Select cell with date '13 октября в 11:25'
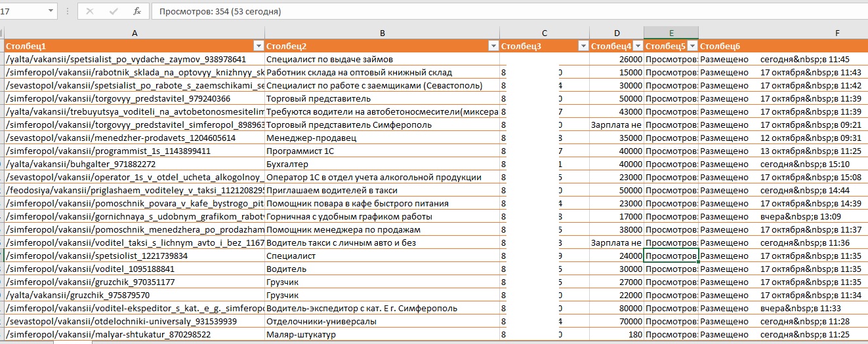This screenshot has width=868, height=344. (x=783, y=151)
